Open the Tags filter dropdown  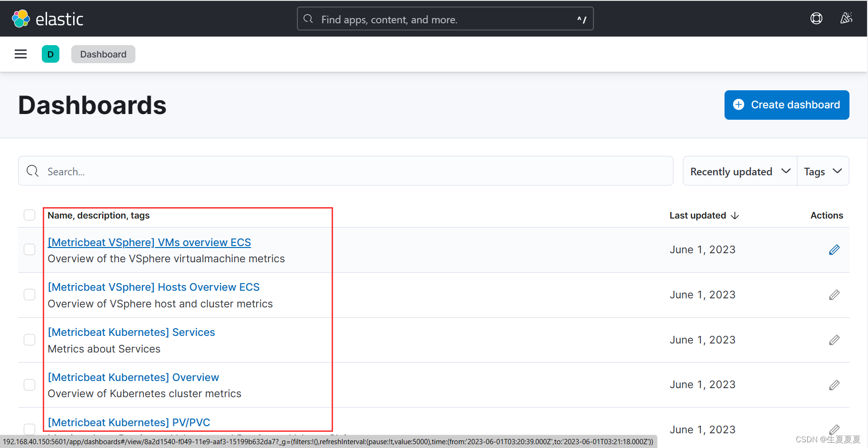[823, 171]
